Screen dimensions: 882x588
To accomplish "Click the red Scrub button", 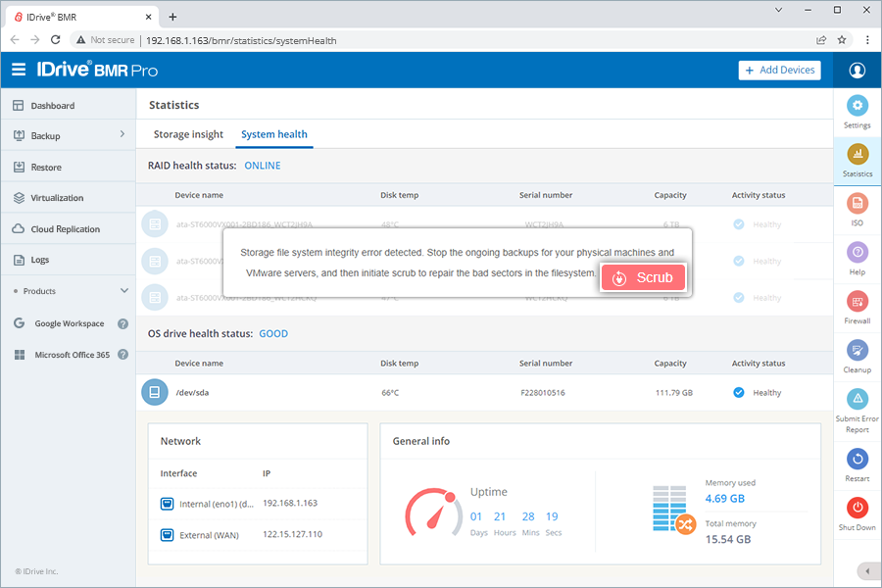I will coord(644,277).
